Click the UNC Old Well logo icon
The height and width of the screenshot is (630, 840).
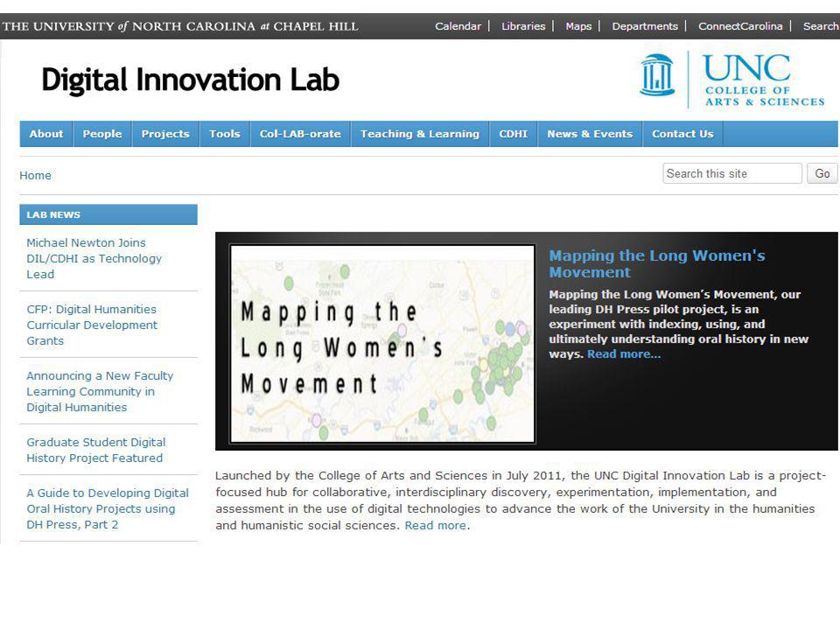[x=657, y=75]
